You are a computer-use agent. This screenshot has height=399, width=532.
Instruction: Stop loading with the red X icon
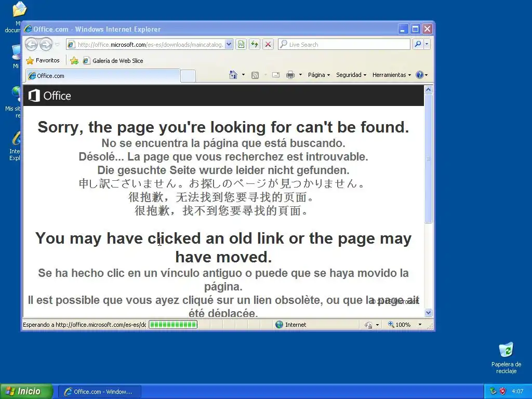268,44
